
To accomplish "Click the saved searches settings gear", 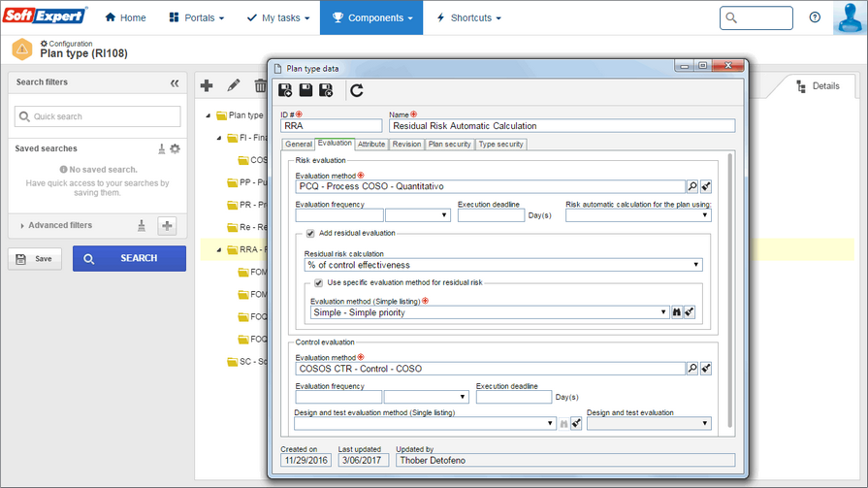I will [175, 148].
